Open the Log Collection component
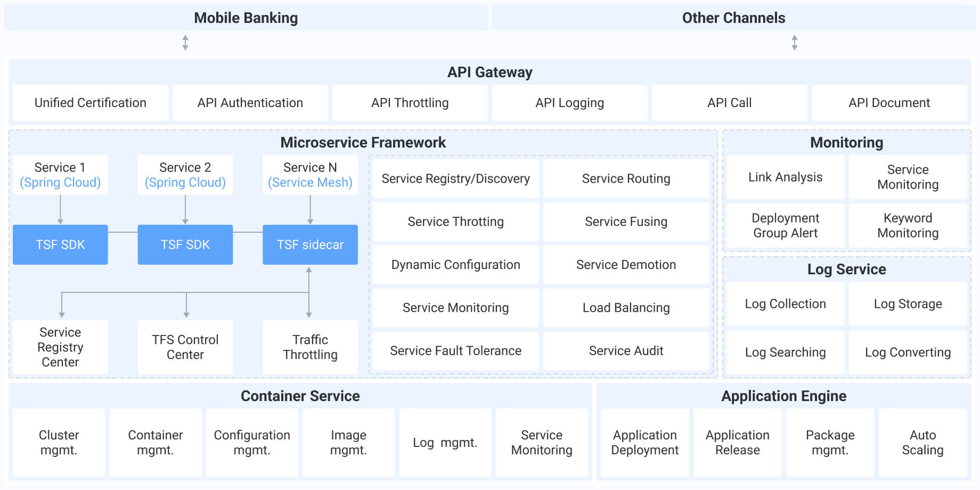980x490 pixels. 785,304
